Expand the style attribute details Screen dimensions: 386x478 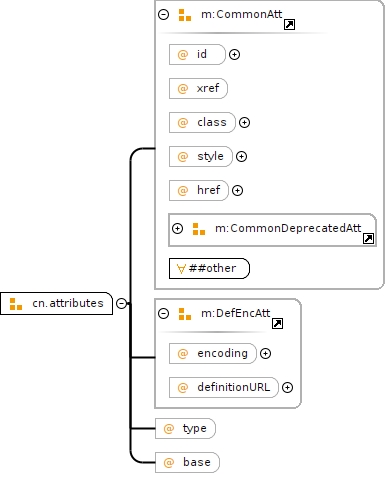point(241,156)
